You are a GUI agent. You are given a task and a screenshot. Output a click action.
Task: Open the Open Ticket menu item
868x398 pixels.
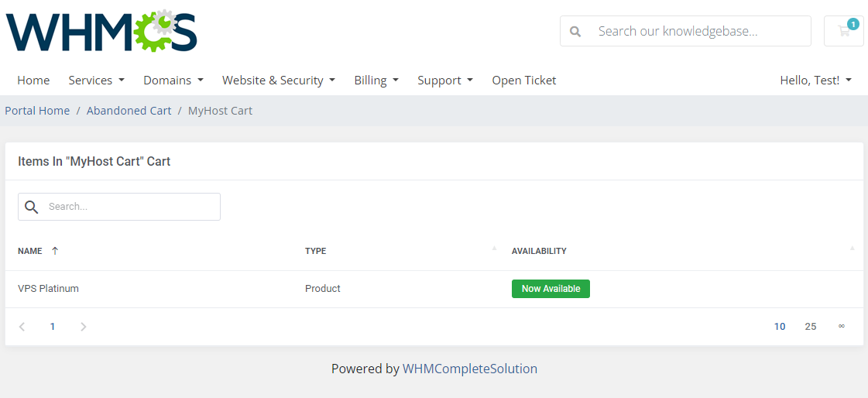coord(523,81)
